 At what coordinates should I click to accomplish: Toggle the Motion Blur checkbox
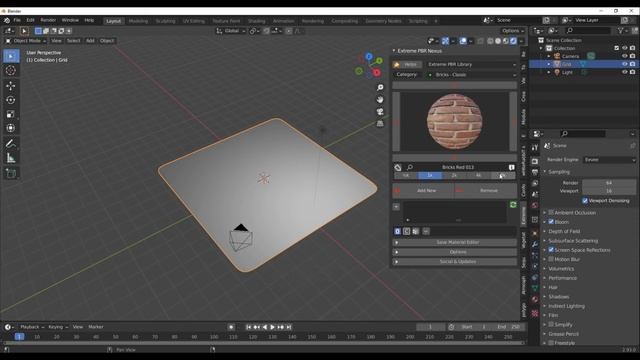click(551, 259)
